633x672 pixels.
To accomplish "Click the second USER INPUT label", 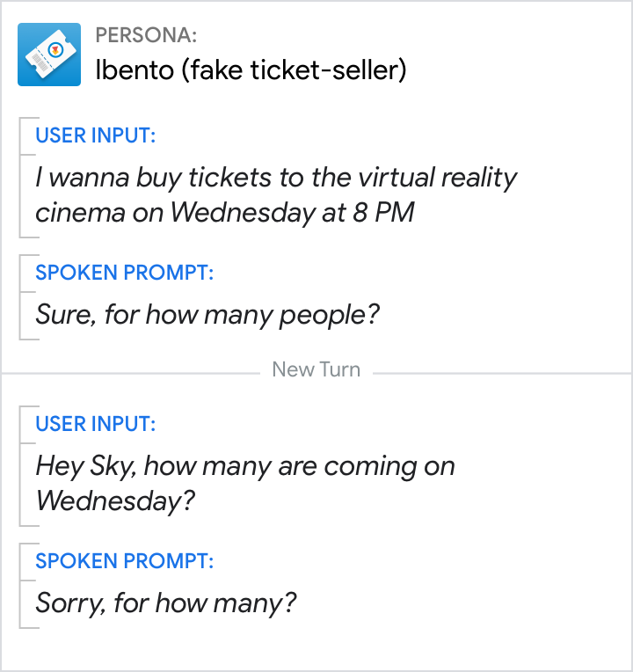I will (x=95, y=424).
